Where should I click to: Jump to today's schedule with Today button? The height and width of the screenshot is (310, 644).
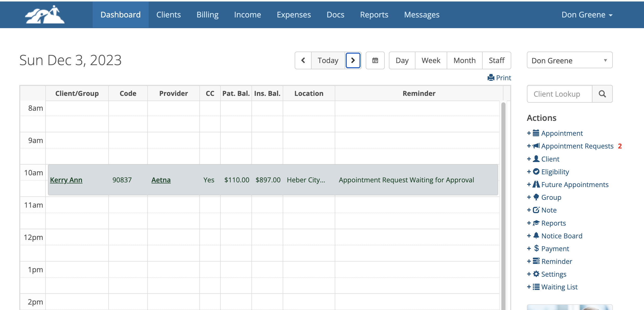pos(328,60)
